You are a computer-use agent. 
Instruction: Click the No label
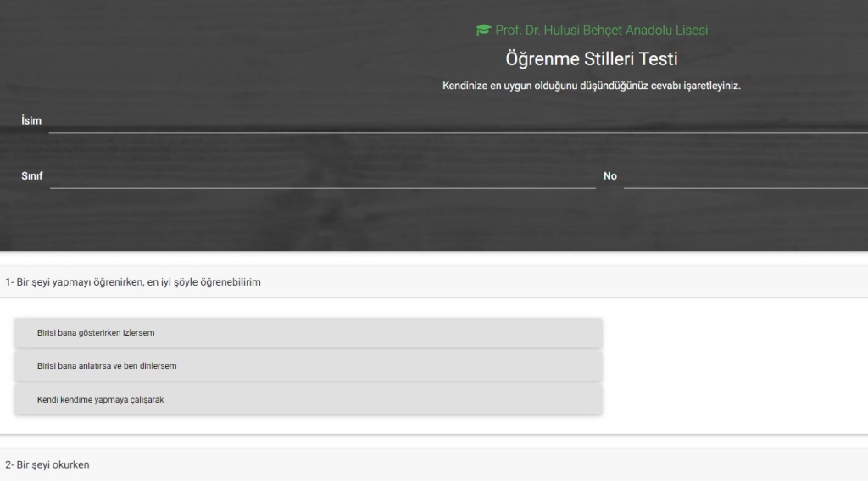pos(609,176)
